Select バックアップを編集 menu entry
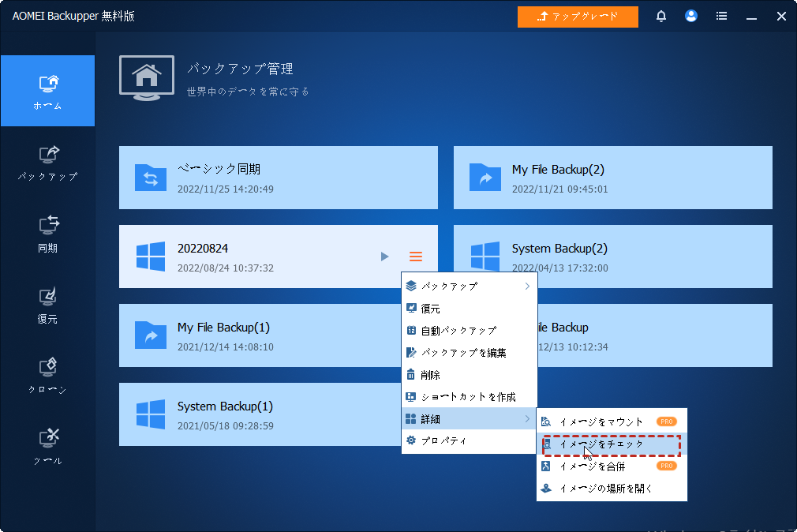The width and height of the screenshot is (797, 532). click(x=470, y=353)
